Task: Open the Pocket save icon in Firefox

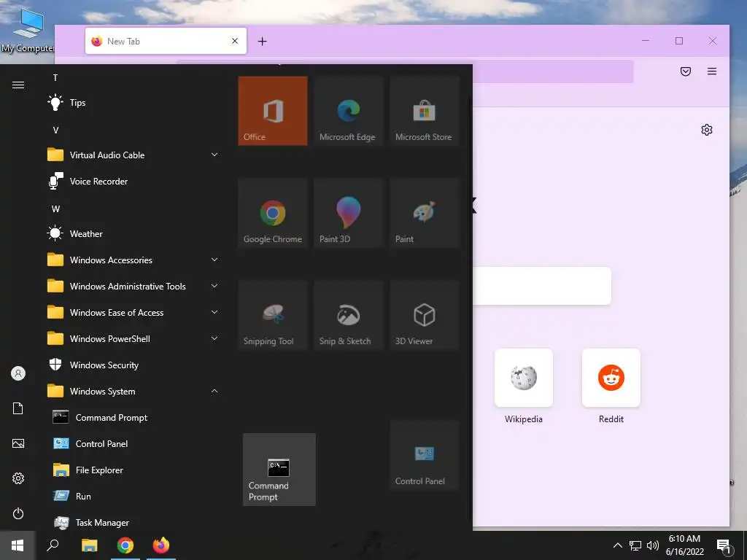Action: 686,71
